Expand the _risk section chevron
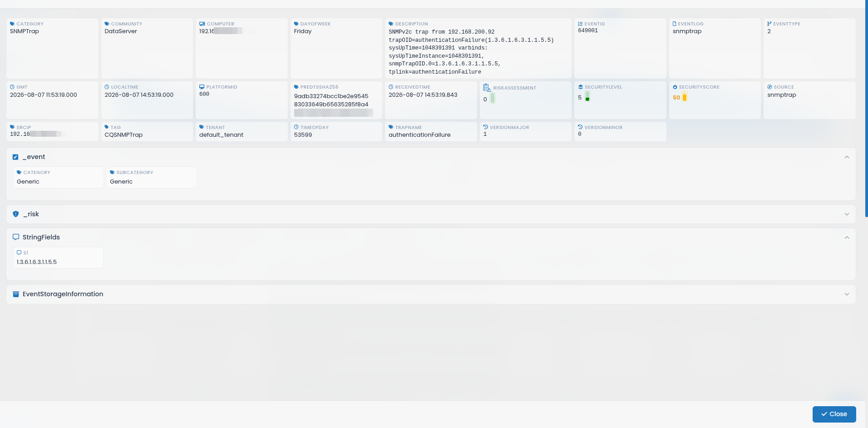Screen dimensions: 868x428 pyautogui.click(x=847, y=214)
